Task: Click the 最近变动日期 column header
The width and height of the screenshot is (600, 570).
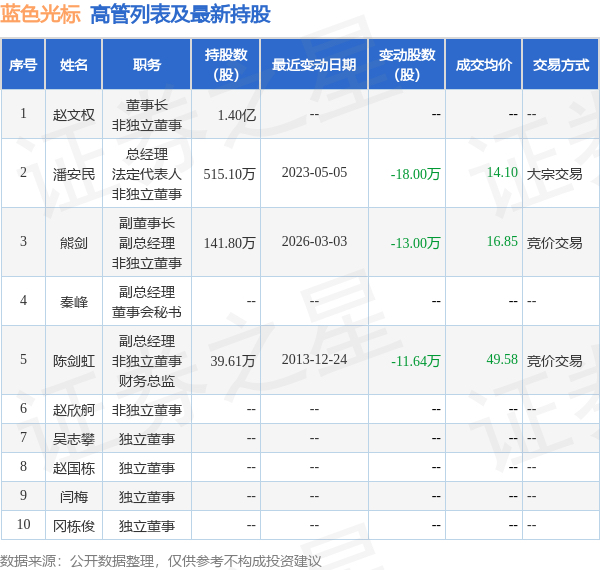Action: [x=314, y=65]
